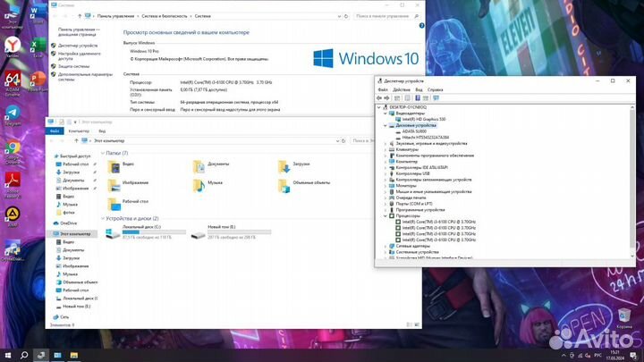This screenshot has height=362, width=644.
Task: Open Действие menu in Device Manager
Action: click(x=402, y=89)
